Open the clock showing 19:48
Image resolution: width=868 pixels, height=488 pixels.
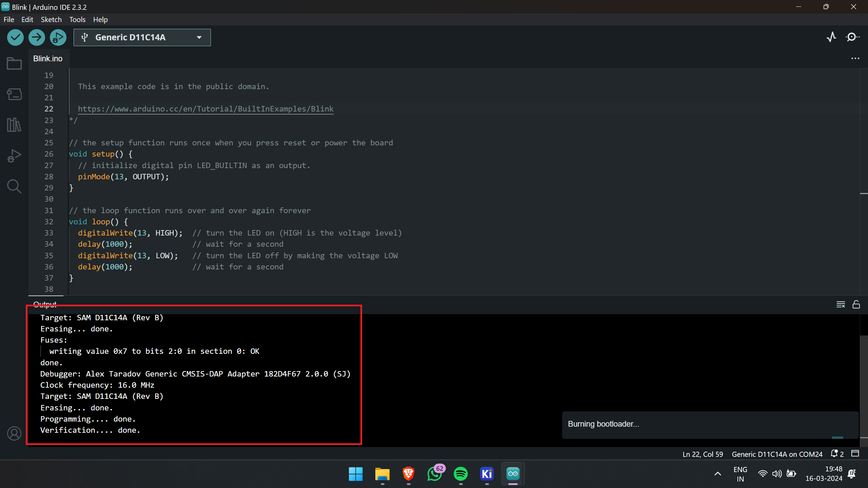[824, 474]
